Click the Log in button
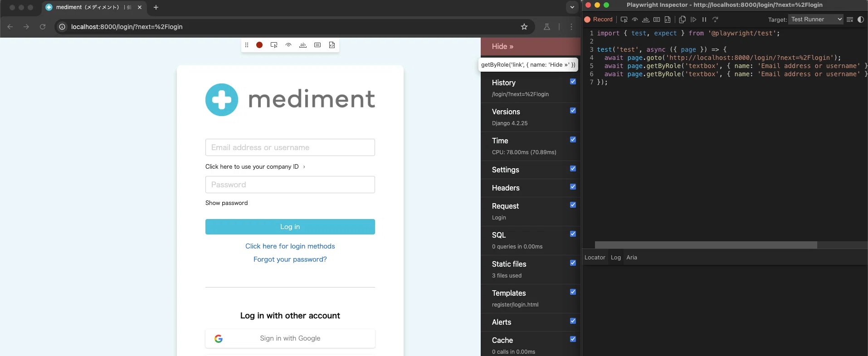The image size is (868, 356). tap(290, 227)
